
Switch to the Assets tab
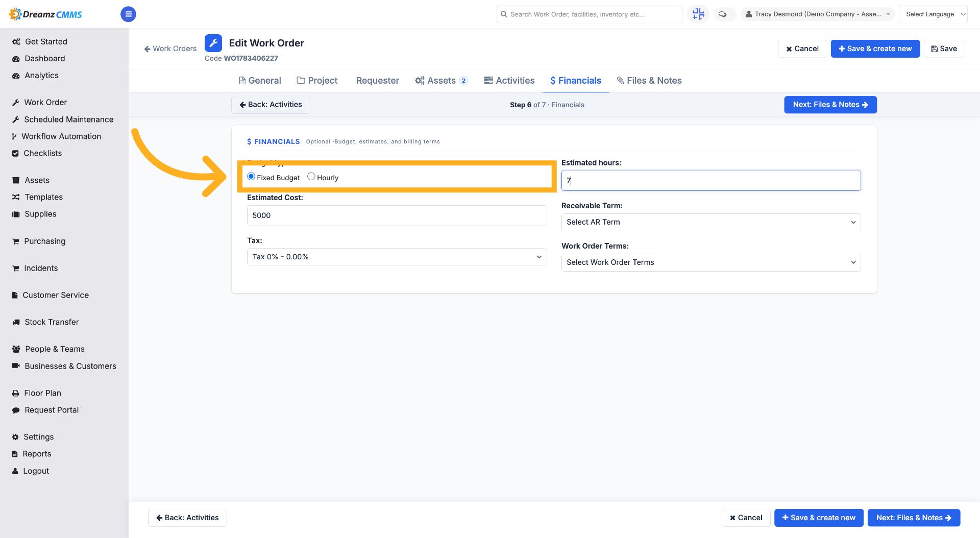pyautogui.click(x=441, y=81)
